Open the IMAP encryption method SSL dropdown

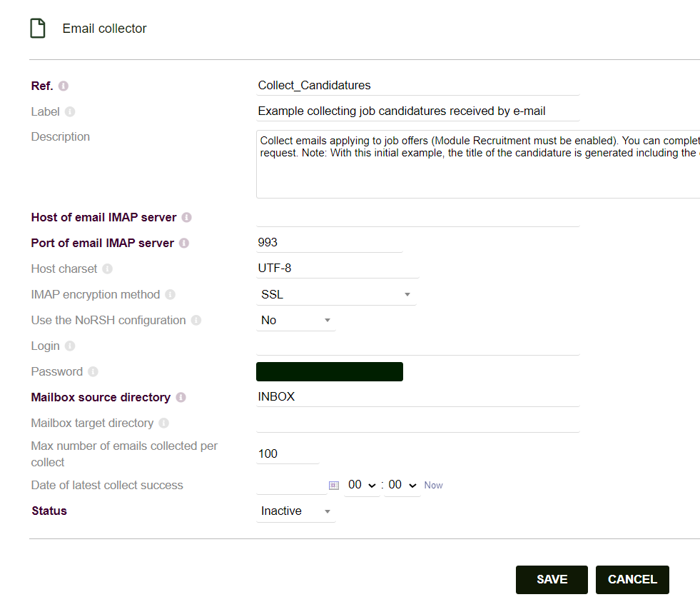tap(335, 295)
